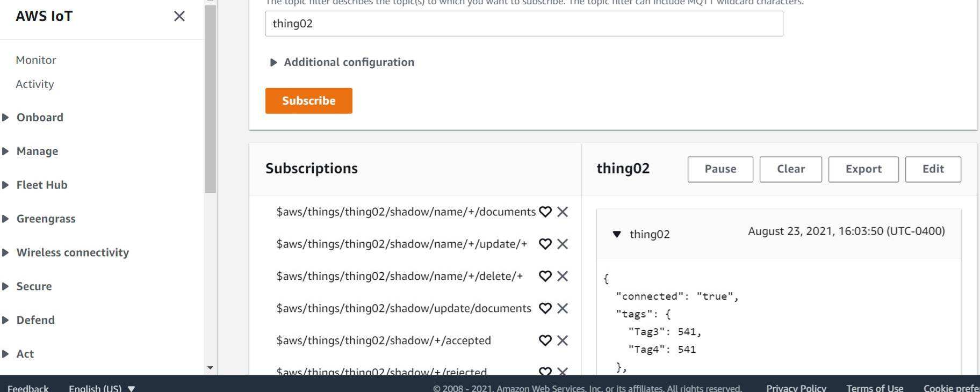Click the sidebar scroll down arrow
980x392 pixels.
tap(210, 368)
